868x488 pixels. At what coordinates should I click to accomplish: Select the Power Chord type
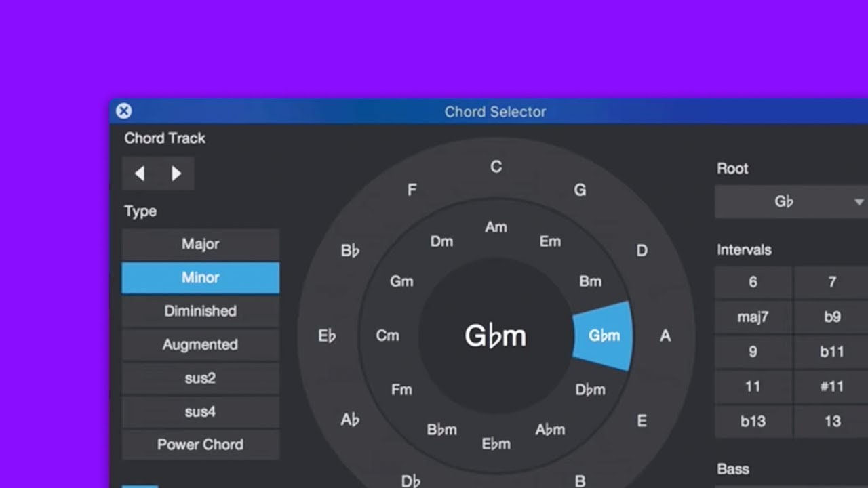(x=200, y=445)
